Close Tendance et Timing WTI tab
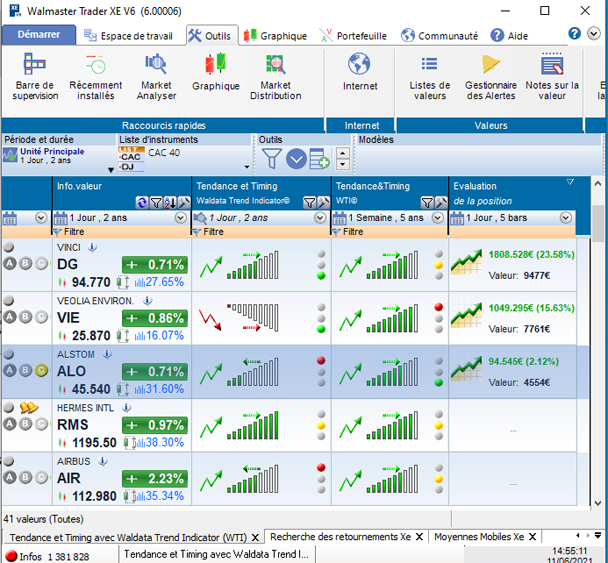608x563 pixels. point(255,537)
